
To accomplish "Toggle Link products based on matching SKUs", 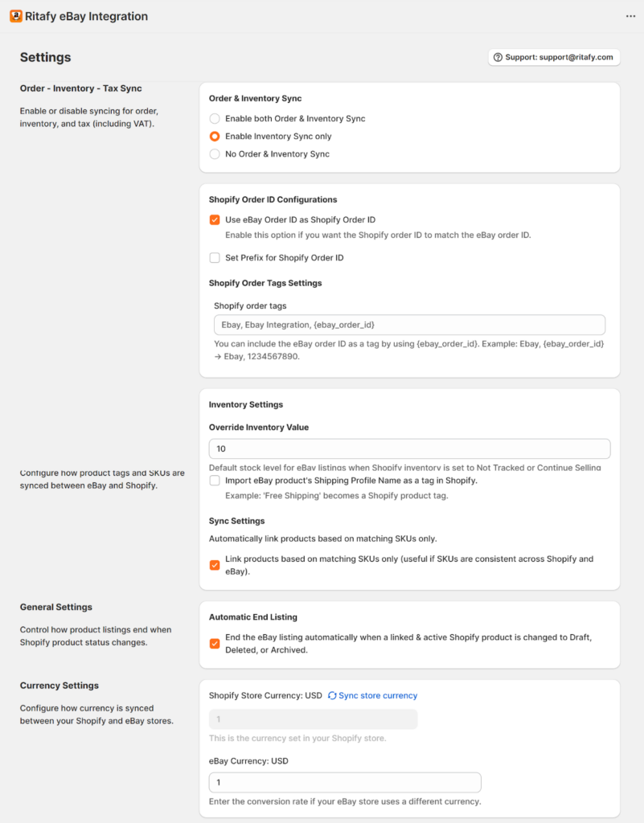I will pos(215,565).
